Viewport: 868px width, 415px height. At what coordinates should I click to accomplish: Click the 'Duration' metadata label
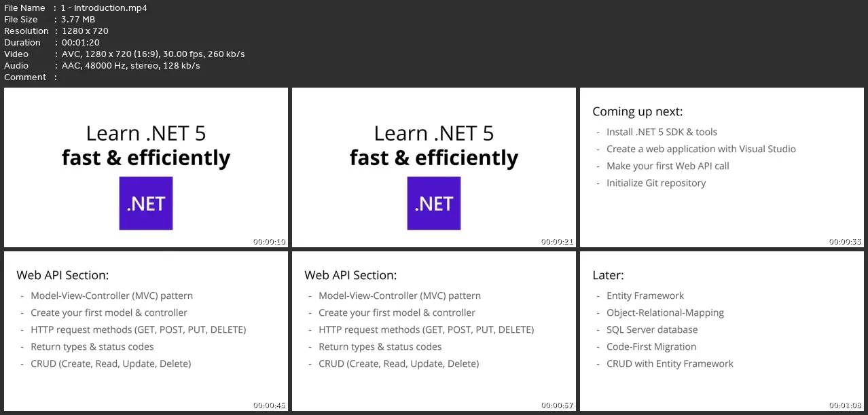click(x=22, y=43)
